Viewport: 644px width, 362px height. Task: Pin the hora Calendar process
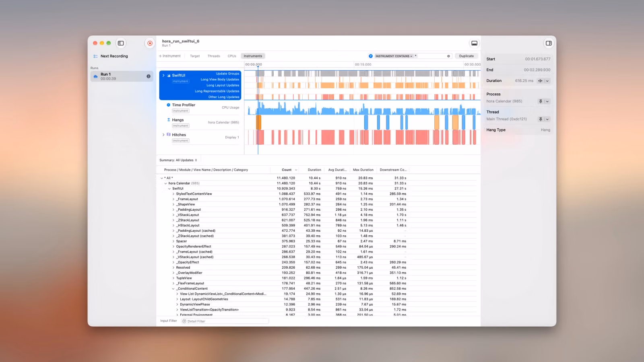(x=541, y=101)
